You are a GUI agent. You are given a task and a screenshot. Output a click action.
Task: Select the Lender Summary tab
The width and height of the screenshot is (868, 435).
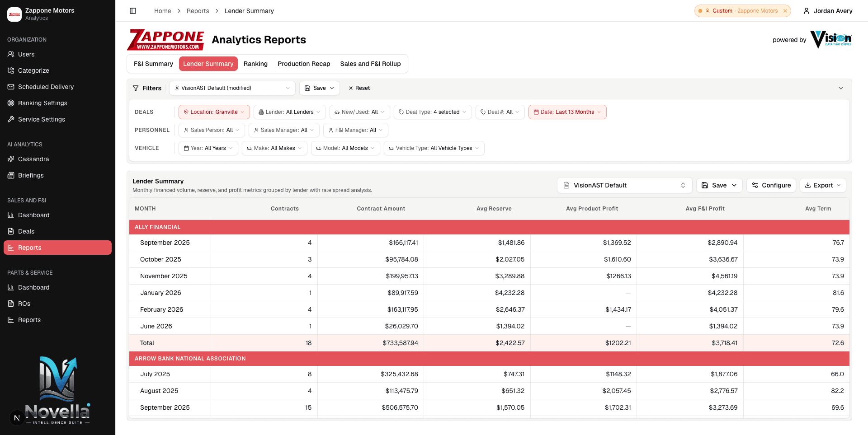coord(208,64)
